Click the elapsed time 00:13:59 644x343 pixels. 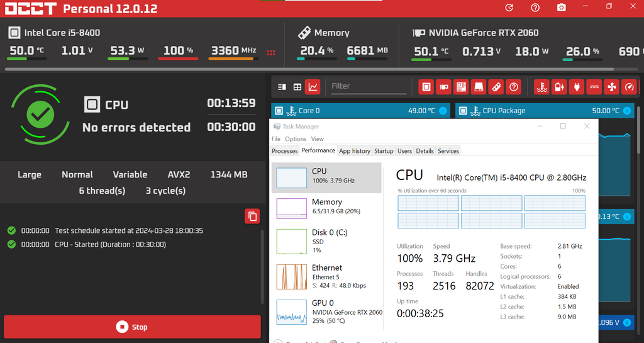click(231, 103)
